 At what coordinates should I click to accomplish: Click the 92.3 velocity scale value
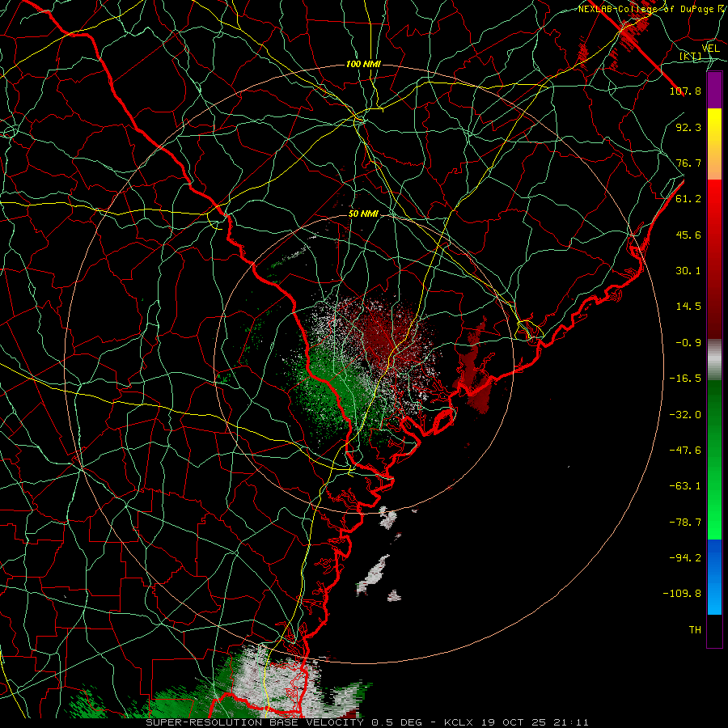coord(688,127)
